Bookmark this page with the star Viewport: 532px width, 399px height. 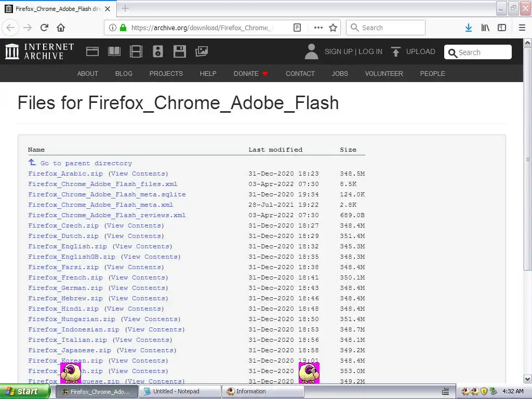pyautogui.click(x=333, y=28)
